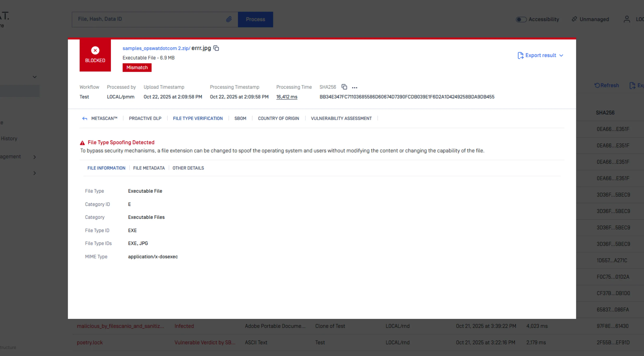
Task: Copy the errr.jpg file name
Action: (x=216, y=48)
